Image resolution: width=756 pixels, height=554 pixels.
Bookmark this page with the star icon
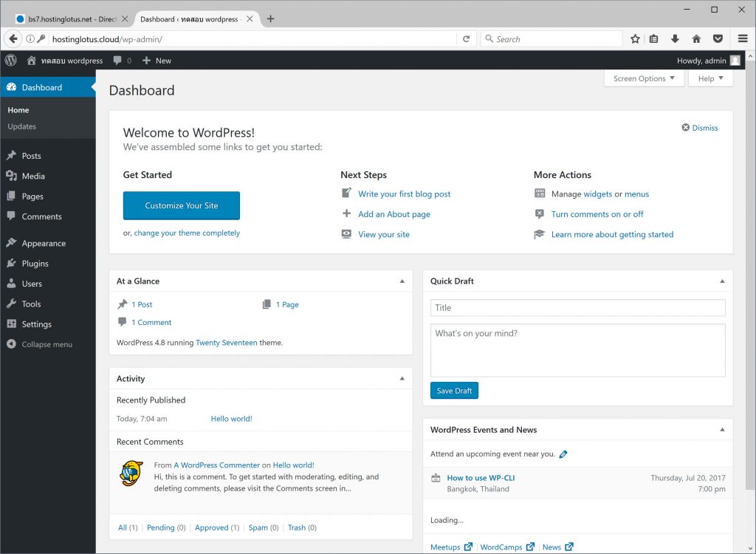point(635,39)
